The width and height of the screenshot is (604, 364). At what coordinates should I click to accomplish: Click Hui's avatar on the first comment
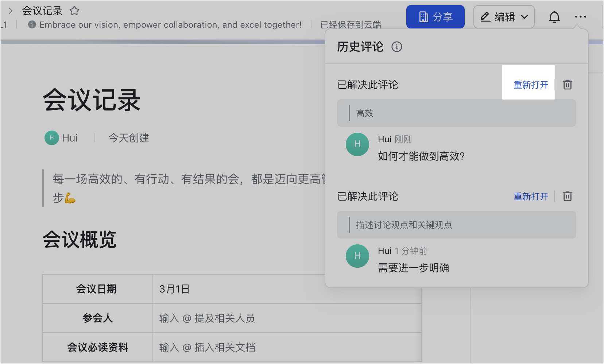point(357,144)
